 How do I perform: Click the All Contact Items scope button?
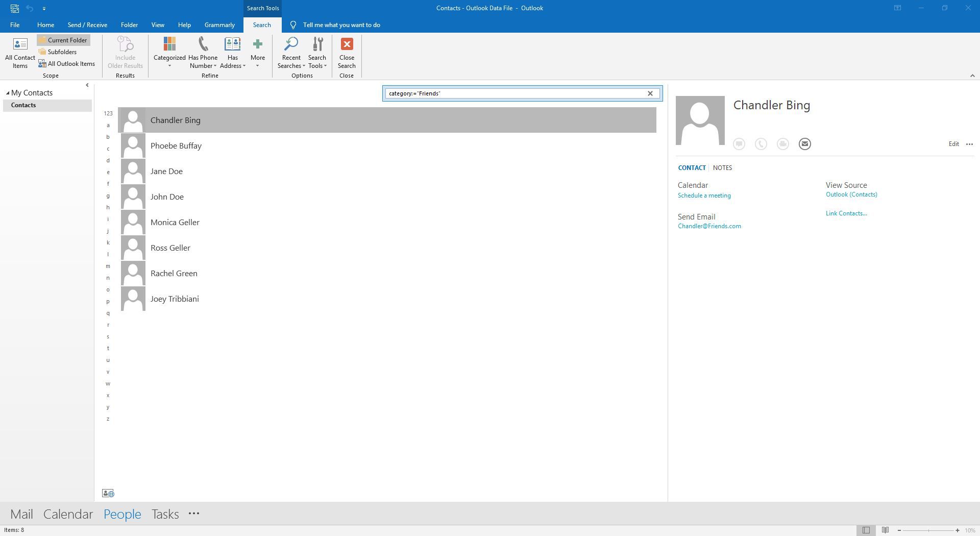tap(20, 53)
